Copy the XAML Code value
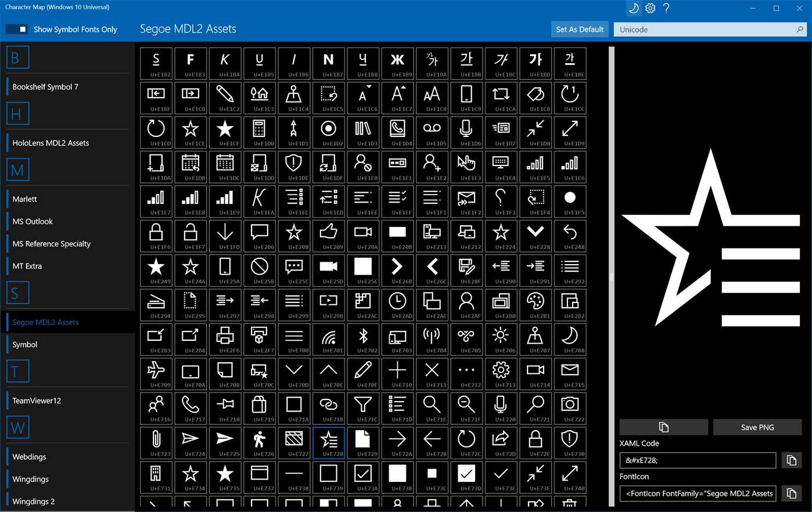Viewport: 812px width, 512px height. pyautogui.click(x=791, y=460)
